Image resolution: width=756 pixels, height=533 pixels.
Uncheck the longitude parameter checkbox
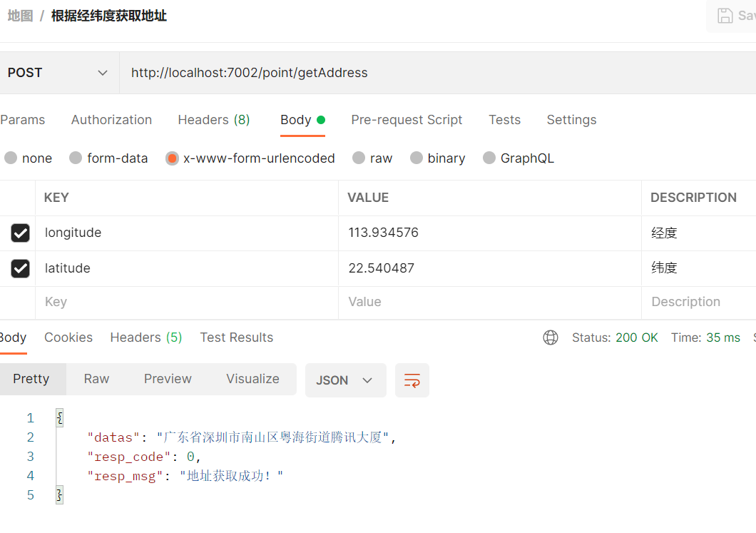20,233
